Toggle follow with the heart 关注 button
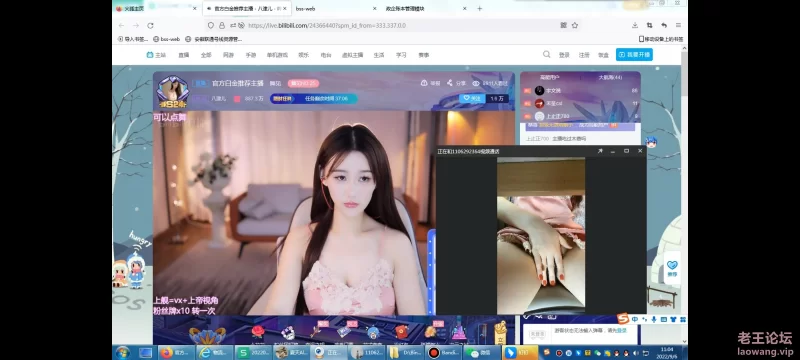800x360 pixels. coord(472,98)
